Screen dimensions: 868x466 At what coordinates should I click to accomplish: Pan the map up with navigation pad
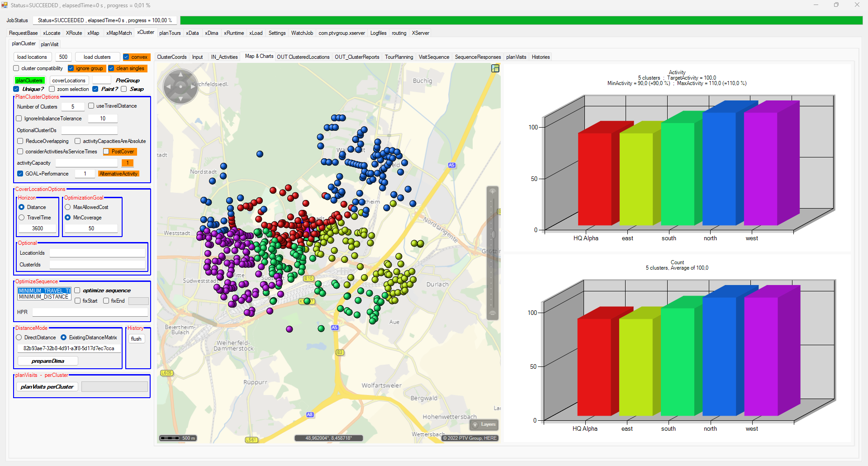[x=180, y=74]
